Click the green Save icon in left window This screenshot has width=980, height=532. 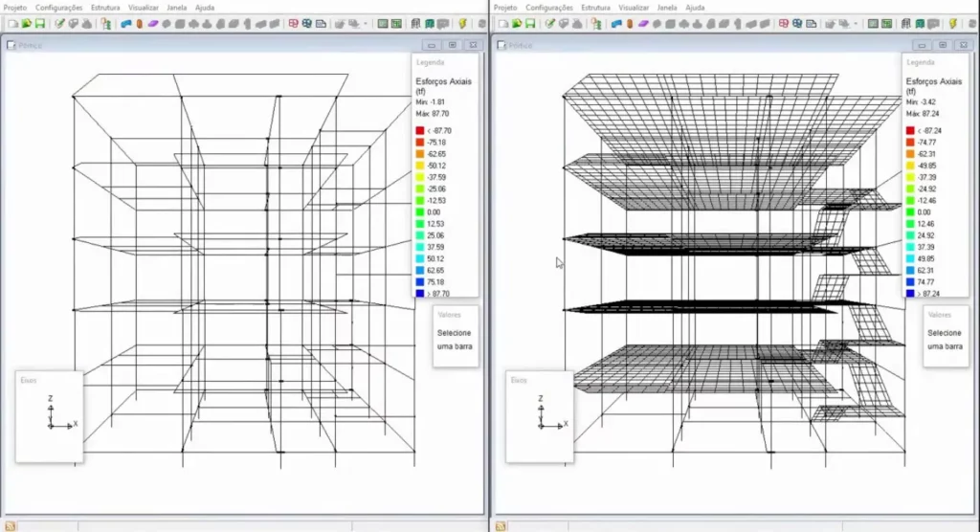click(x=39, y=23)
